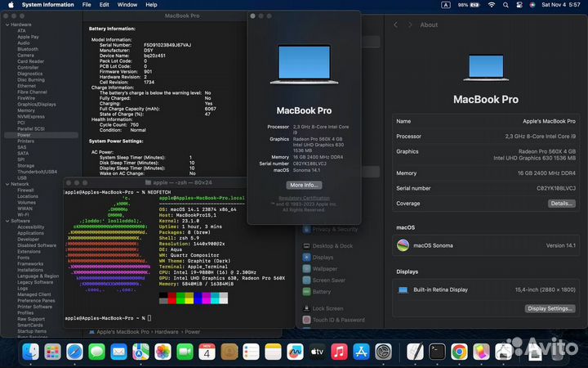Select Wi-Fi under Network sidebar
Viewport: 588px width, 368px height.
(23, 215)
